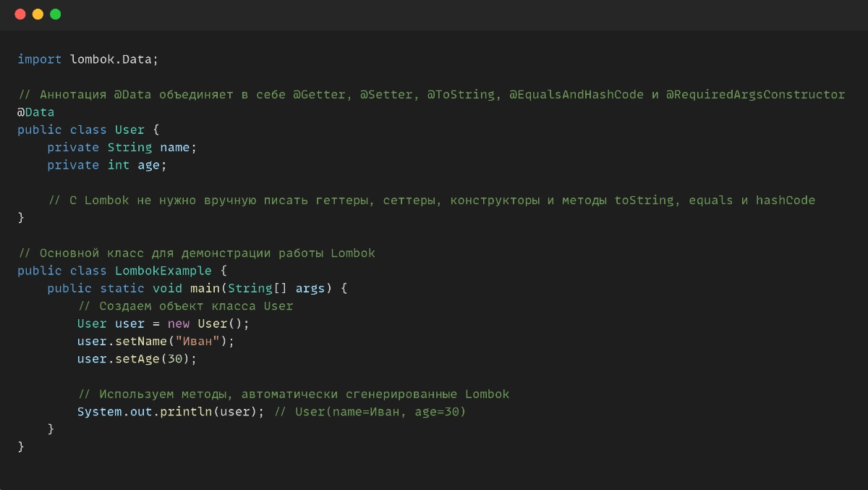
Task: Click the import keyword on first line
Action: [40, 59]
